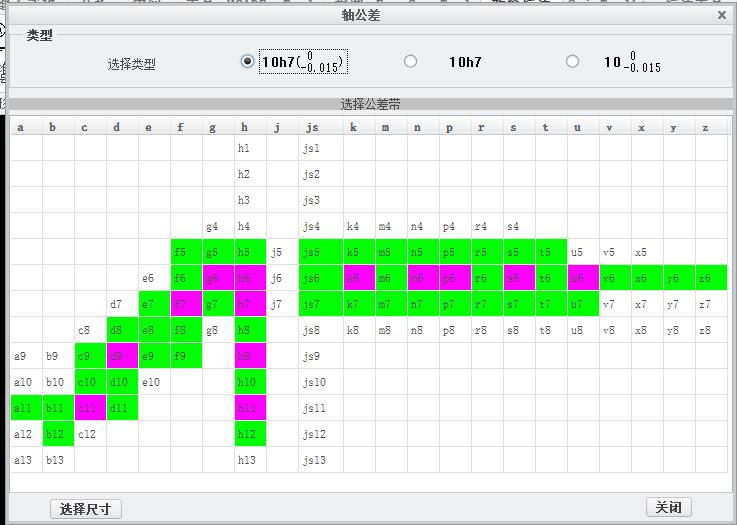Select the c9 cell
The image size is (737, 525).
[90, 356]
